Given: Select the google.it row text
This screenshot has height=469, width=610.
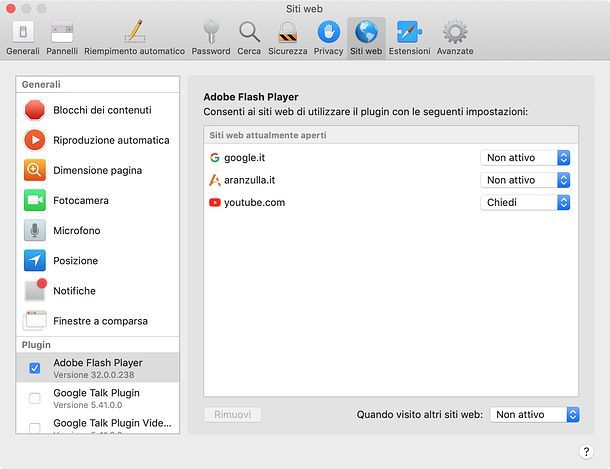Looking at the screenshot, I should (x=244, y=158).
